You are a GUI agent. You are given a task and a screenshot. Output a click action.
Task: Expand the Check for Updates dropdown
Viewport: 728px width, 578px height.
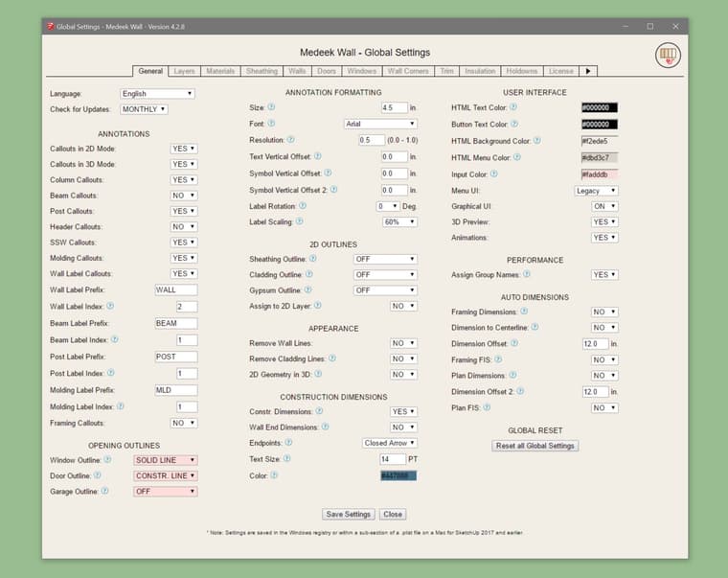[144, 109]
